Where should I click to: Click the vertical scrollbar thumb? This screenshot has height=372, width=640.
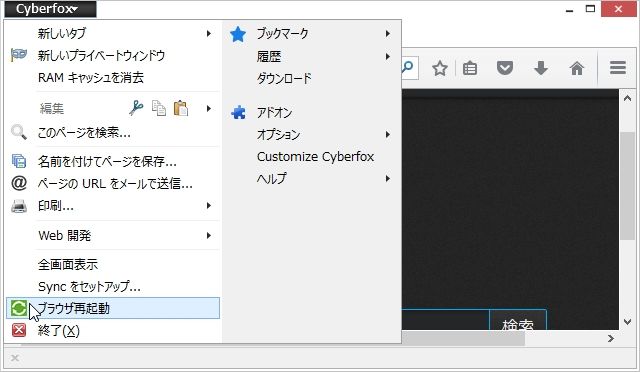point(627,186)
